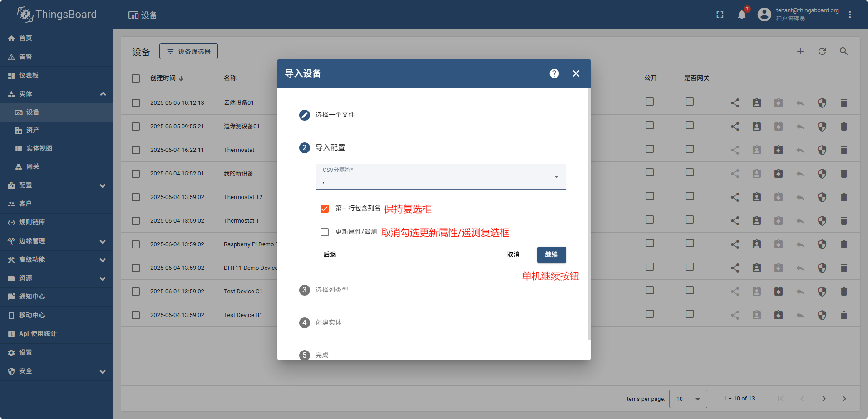Click the add device plus icon

point(800,52)
